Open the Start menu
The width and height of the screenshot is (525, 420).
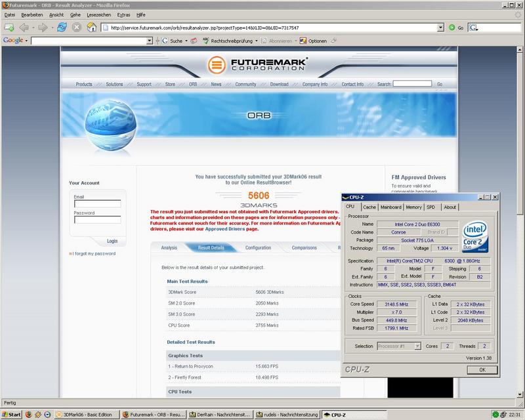tap(11, 415)
